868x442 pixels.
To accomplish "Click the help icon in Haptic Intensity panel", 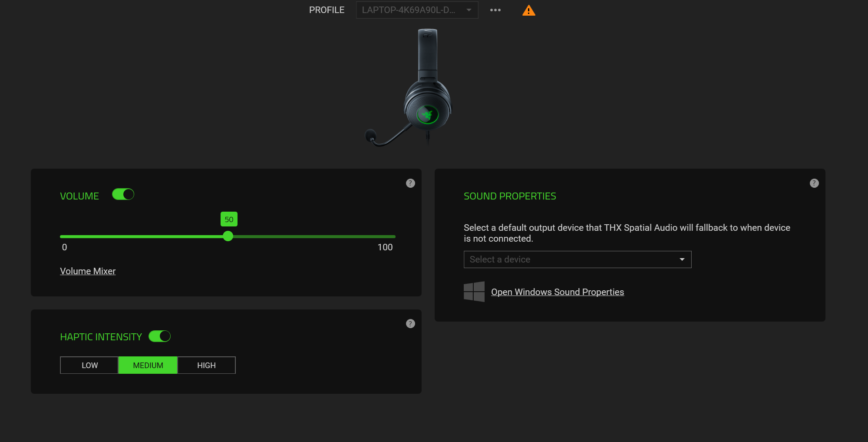I will 410,324.
